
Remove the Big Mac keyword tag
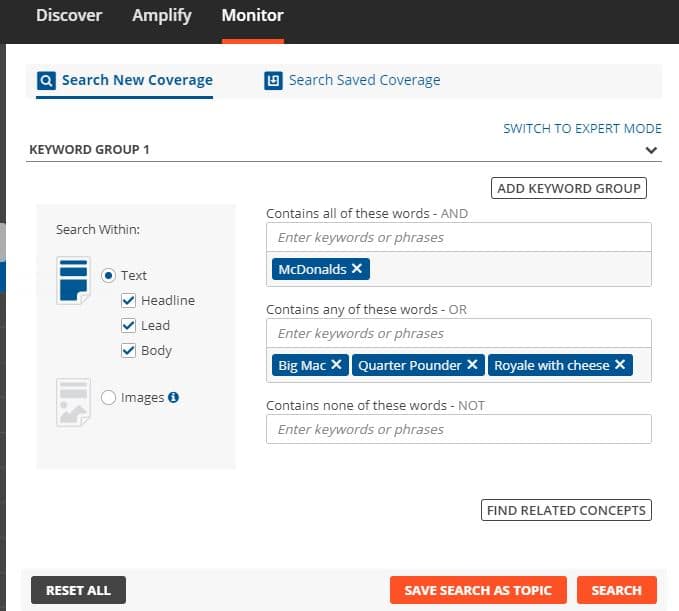336,365
